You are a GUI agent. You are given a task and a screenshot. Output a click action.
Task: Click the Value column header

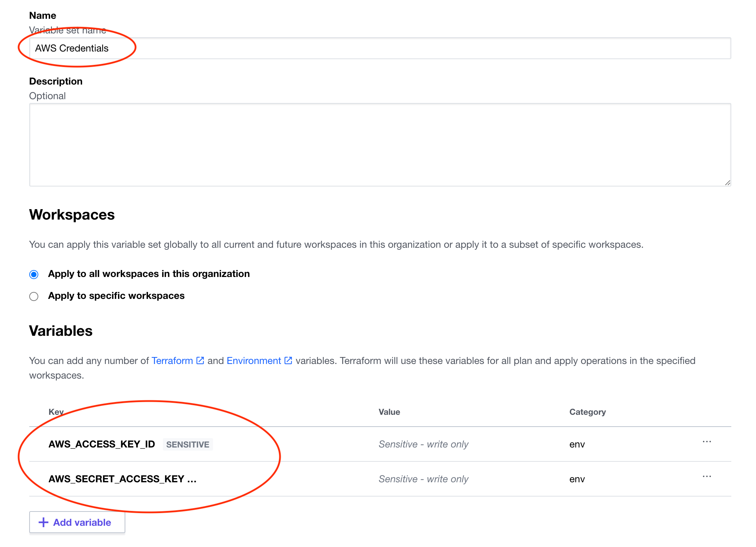coord(389,412)
